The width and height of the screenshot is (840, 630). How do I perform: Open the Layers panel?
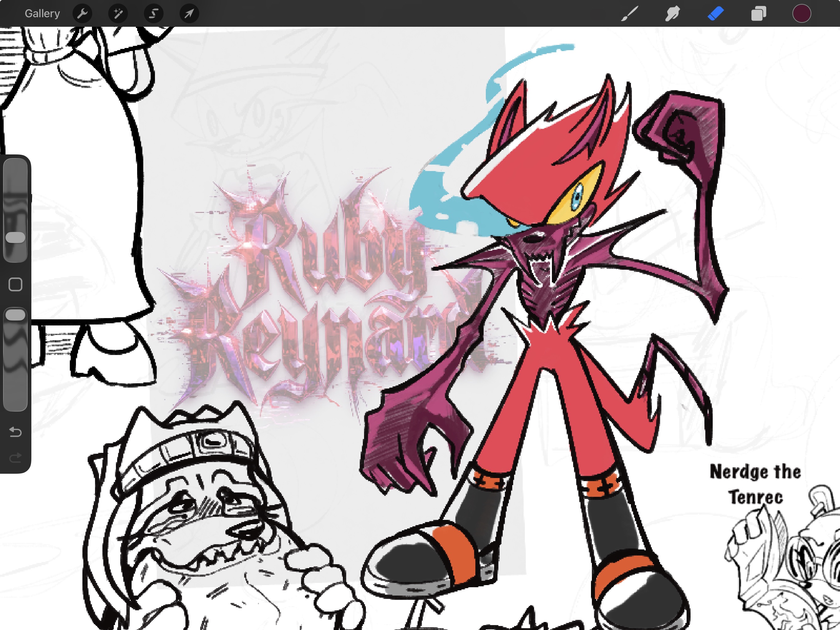click(x=758, y=14)
